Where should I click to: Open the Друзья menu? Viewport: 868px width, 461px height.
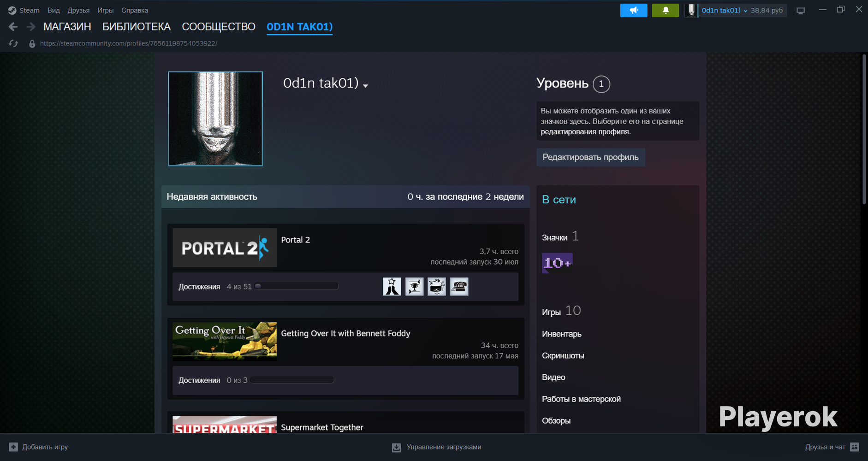(78, 10)
